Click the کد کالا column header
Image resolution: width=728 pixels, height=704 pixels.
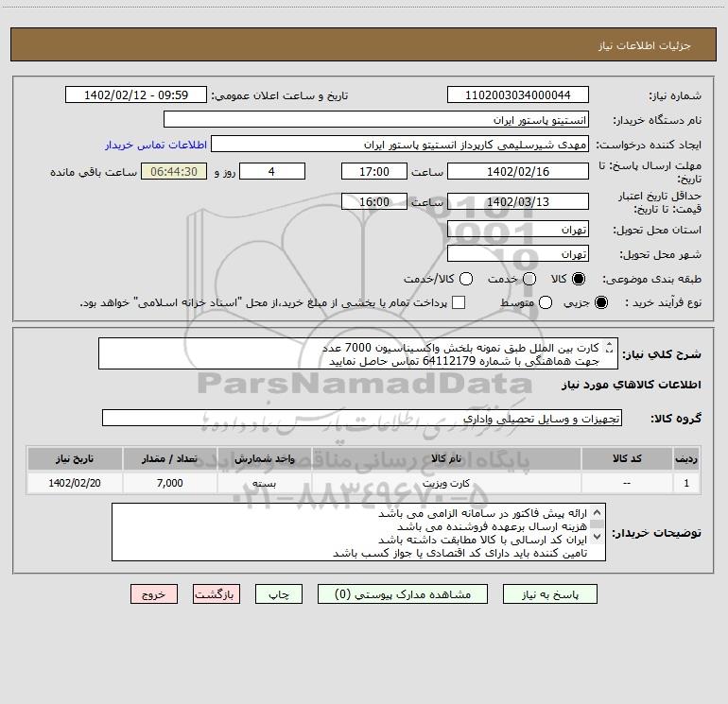coord(627,458)
